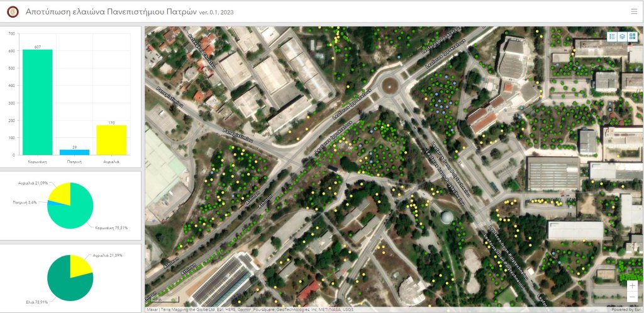Zoom in on the map
This screenshot has width=644, height=313.
[x=631, y=286]
